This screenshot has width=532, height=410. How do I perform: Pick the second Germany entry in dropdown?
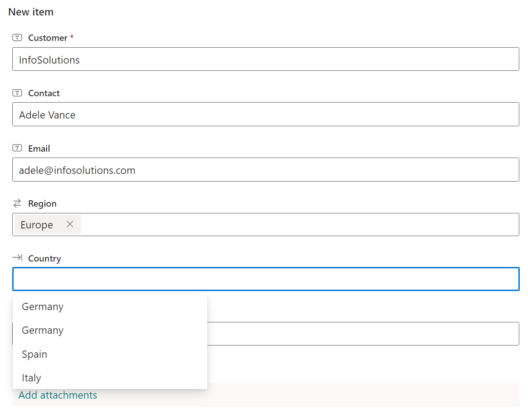coord(43,331)
